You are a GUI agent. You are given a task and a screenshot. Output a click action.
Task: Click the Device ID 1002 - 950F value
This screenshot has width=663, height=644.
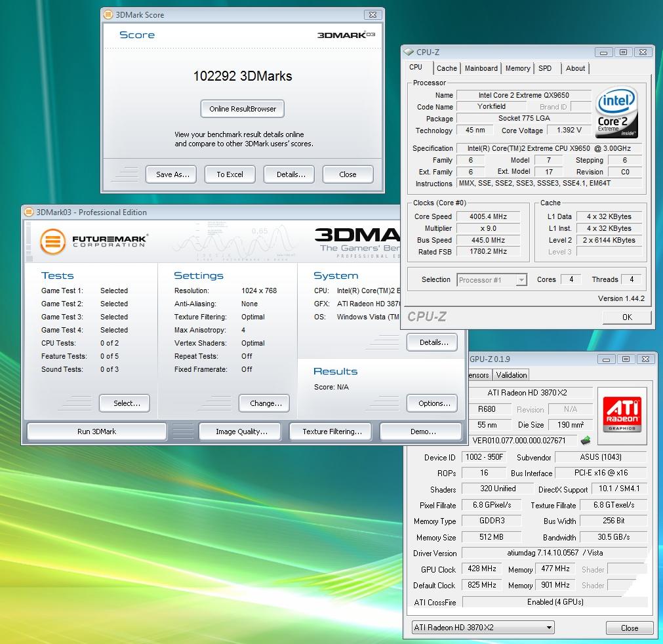(x=484, y=457)
